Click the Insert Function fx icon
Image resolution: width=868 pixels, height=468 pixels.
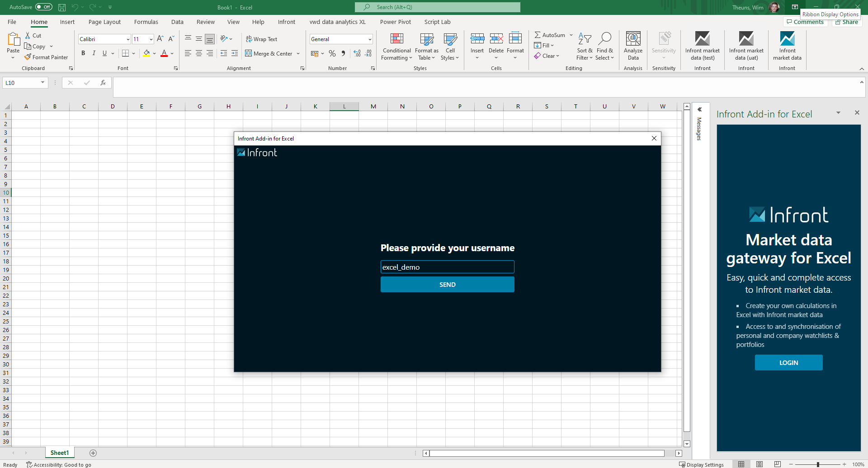pos(103,83)
